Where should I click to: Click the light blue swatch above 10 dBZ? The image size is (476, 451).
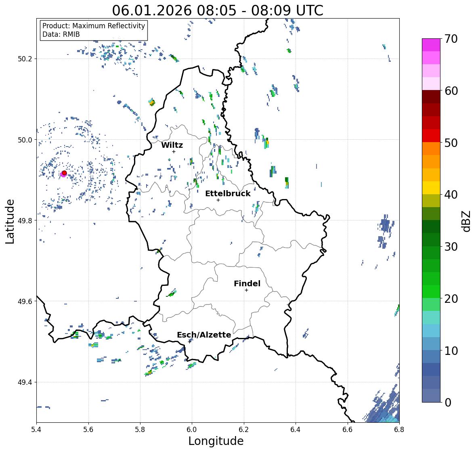tap(431, 343)
